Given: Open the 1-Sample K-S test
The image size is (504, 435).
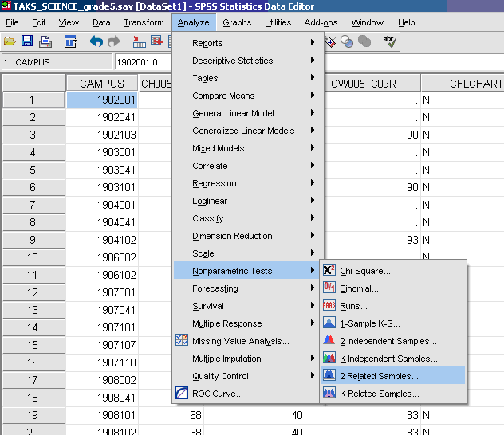Looking at the screenshot, I should click(369, 323).
